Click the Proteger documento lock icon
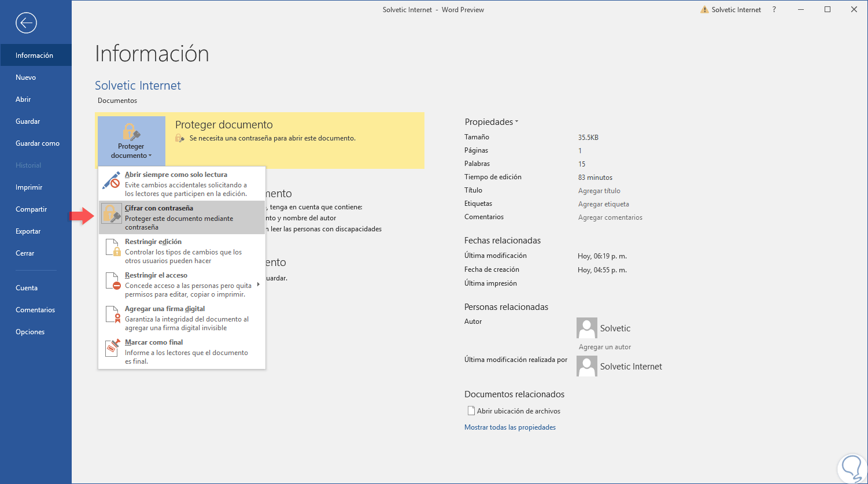Image resolution: width=868 pixels, height=484 pixels. (131, 132)
